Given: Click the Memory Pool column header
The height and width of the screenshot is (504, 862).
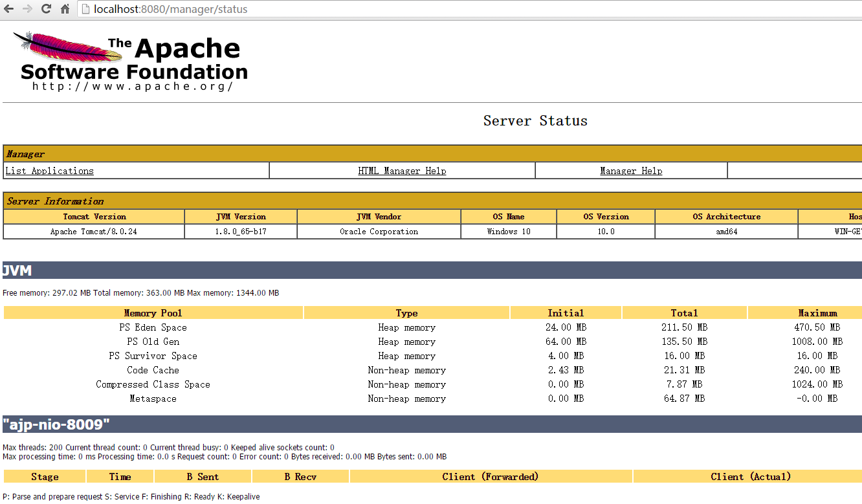Looking at the screenshot, I should [153, 313].
